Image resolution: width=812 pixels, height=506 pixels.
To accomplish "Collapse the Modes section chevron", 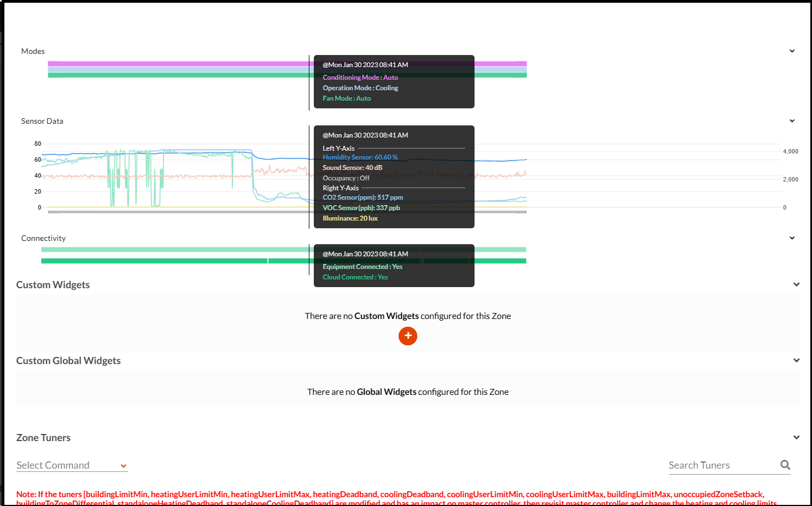I will pyautogui.click(x=792, y=51).
